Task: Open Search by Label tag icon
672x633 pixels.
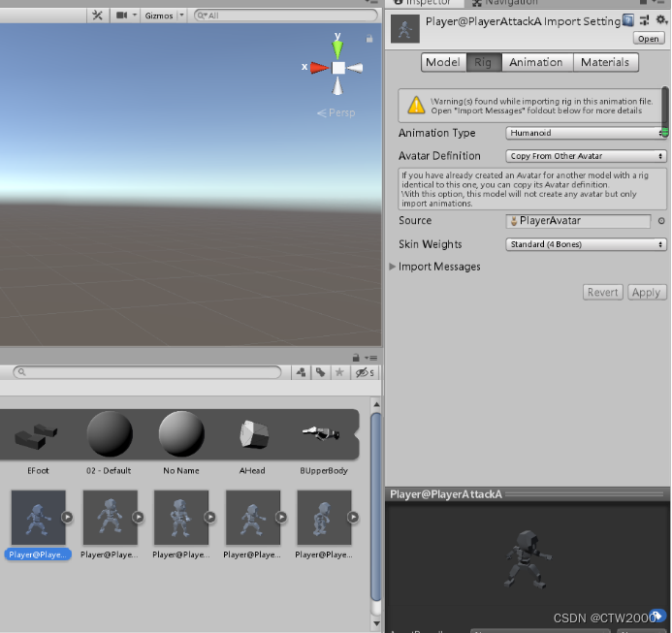Action: 321,372
